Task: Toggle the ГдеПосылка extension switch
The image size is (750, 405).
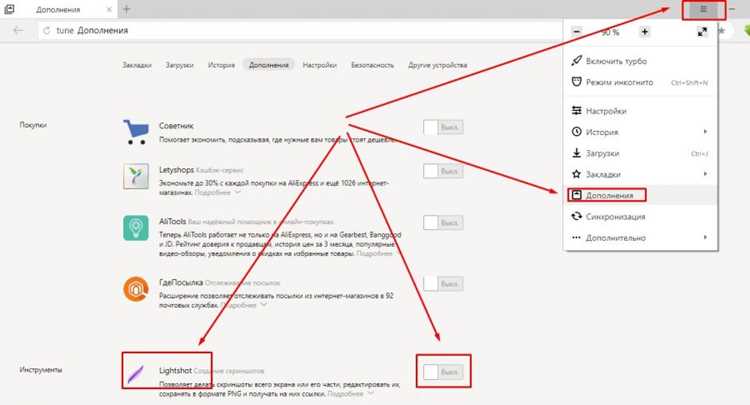Action: 443,284
